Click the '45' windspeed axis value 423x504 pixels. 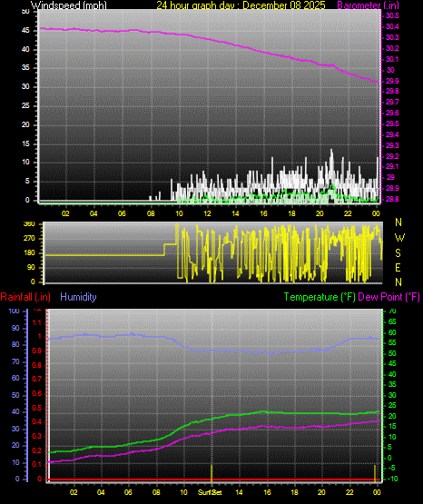25,31
